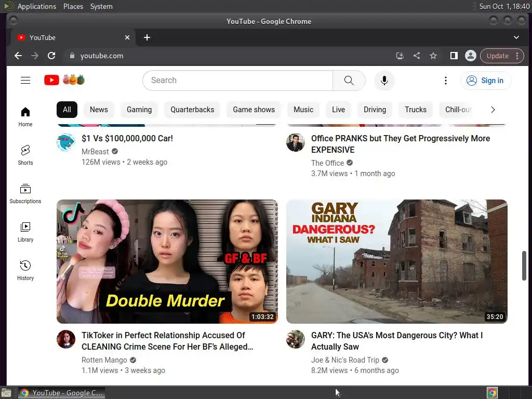532x399 pixels.
Task: Click the clock showing Sun Oct 1, 18:40
Action: [504, 6]
